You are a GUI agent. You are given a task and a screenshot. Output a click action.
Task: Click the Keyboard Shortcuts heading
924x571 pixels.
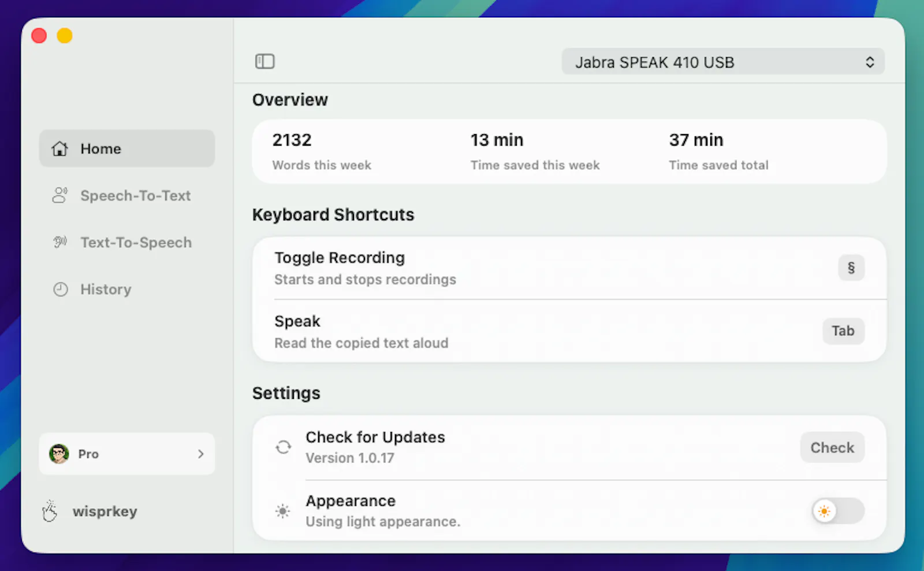point(333,214)
